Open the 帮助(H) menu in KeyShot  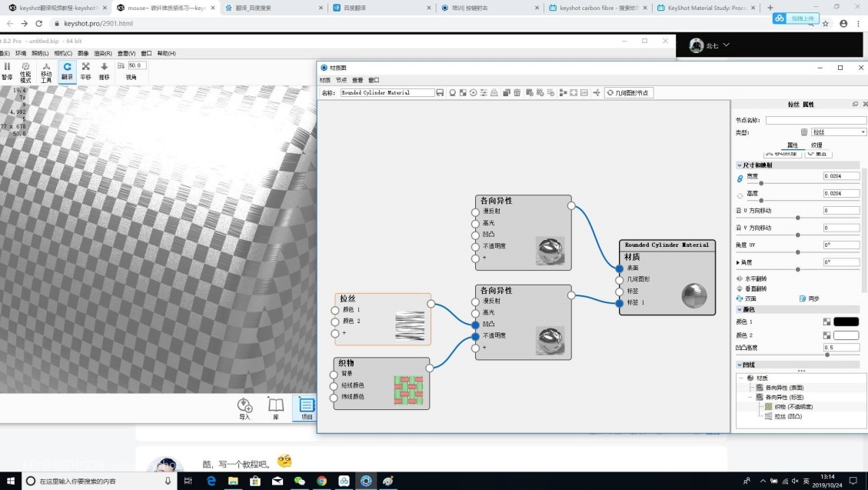pyautogui.click(x=166, y=54)
